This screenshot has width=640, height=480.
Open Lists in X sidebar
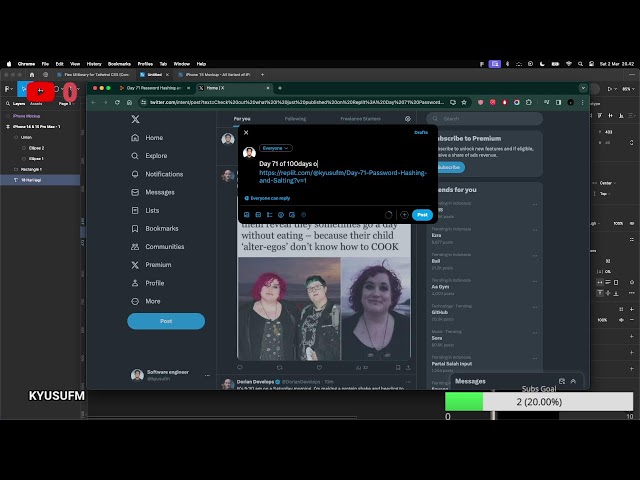(x=145, y=211)
